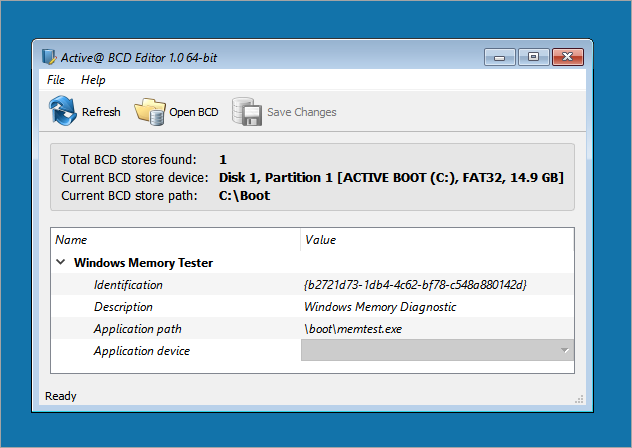Select the Application path row name

[x=138, y=329]
